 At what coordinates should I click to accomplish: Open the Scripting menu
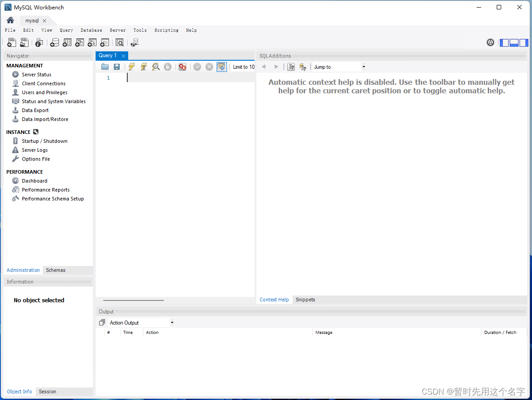click(x=166, y=30)
